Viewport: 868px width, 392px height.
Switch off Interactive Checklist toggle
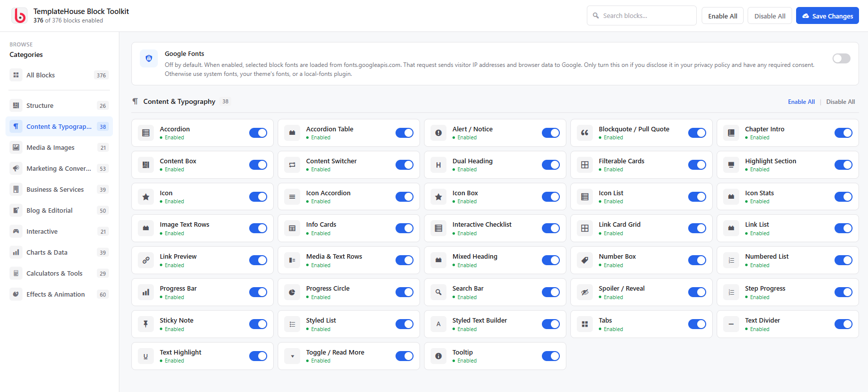[x=551, y=228]
